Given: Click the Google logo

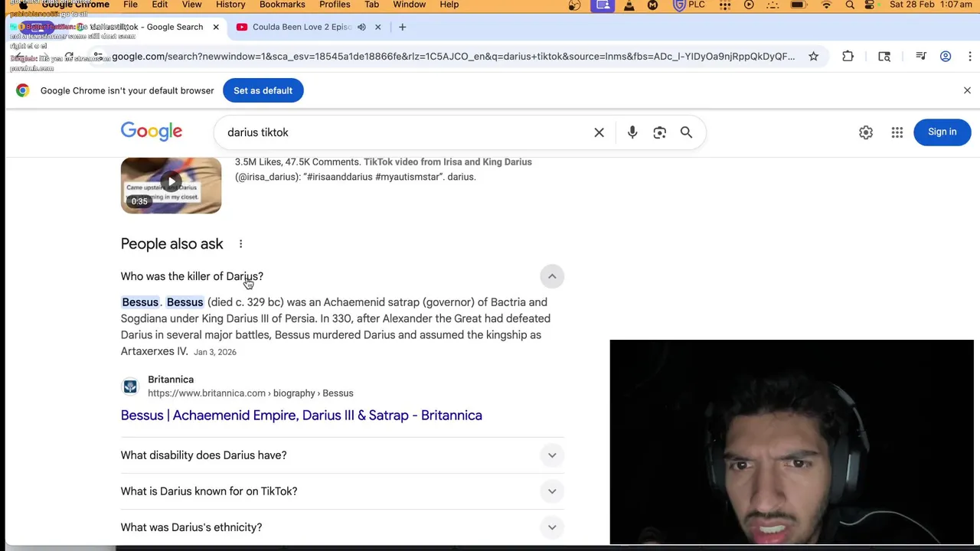Looking at the screenshot, I should (x=152, y=132).
